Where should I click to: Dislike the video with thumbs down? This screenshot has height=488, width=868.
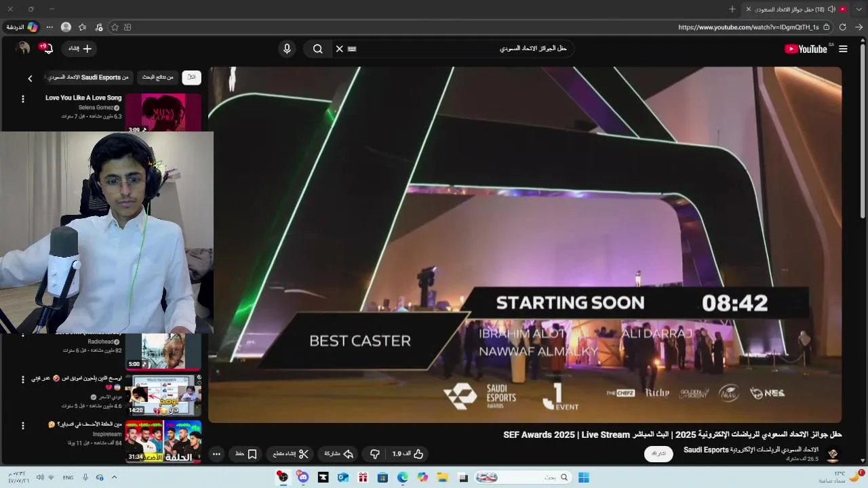375,454
